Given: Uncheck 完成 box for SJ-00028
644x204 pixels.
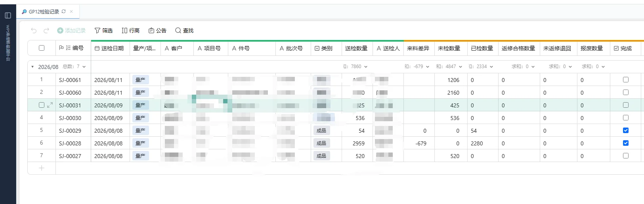Looking at the screenshot, I should (x=626, y=143).
